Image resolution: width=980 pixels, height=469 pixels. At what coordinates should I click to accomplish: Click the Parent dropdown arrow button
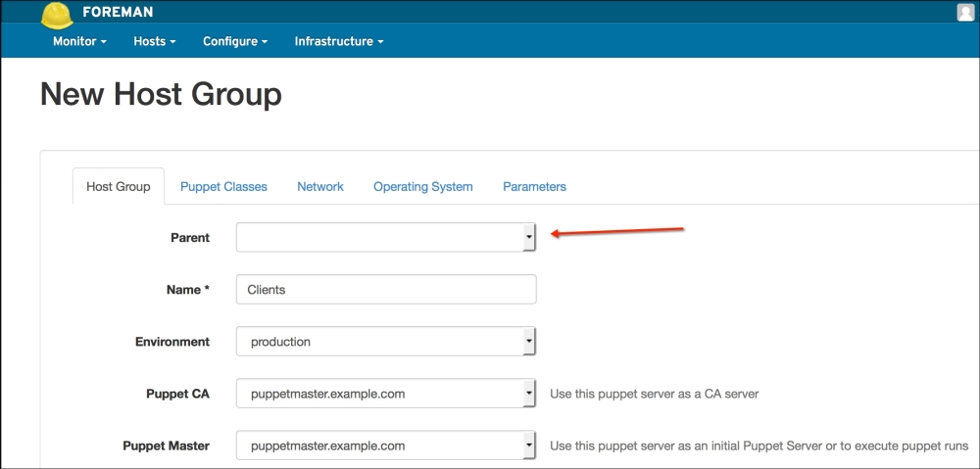tap(528, 237)
